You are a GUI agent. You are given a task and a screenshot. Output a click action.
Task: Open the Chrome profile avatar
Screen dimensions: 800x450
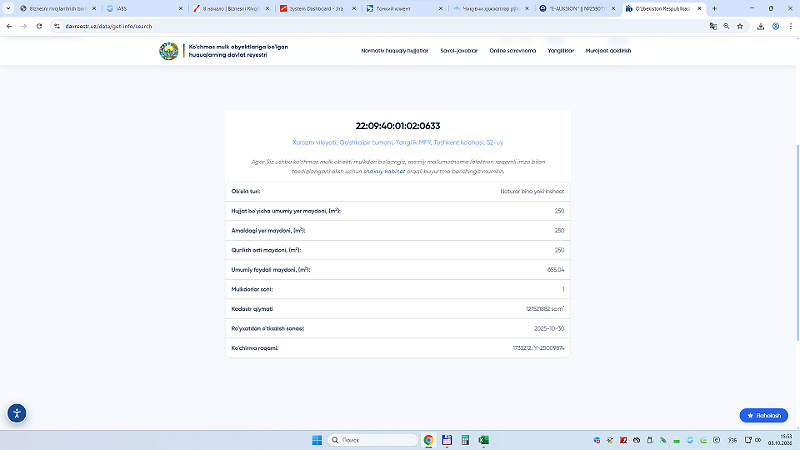[776, 26]
